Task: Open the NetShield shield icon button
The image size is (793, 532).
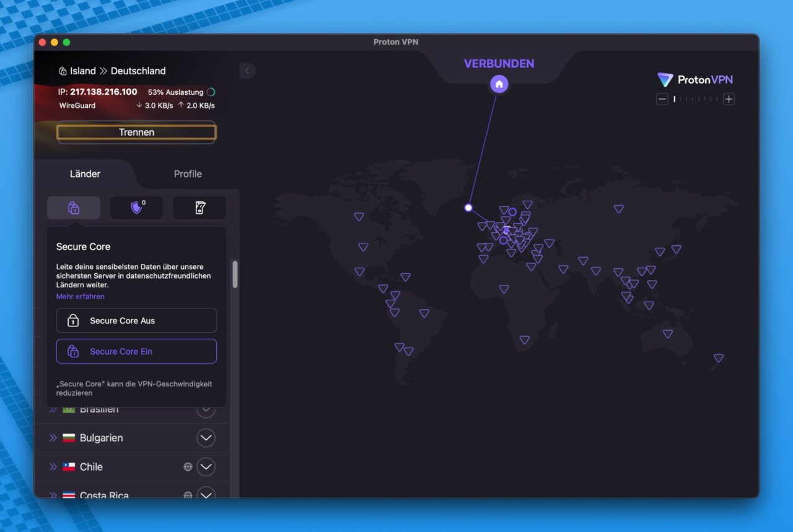Action: tap(136, 207)
